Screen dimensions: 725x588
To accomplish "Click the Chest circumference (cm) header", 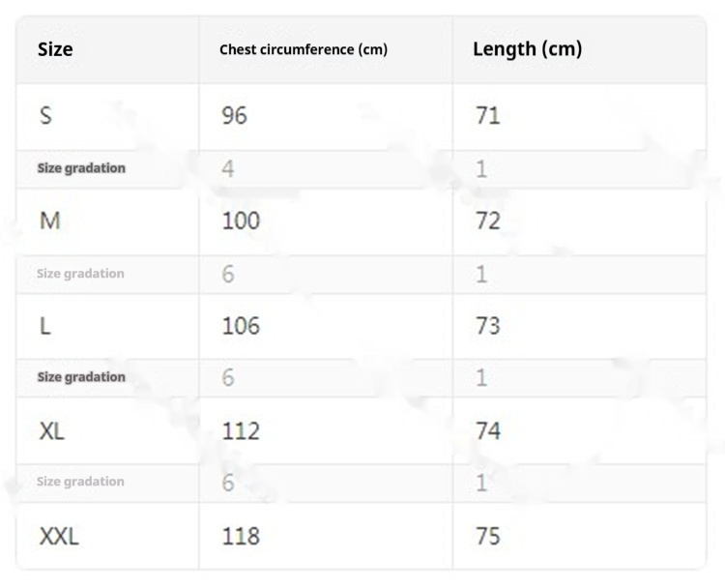I will point(304,49).
